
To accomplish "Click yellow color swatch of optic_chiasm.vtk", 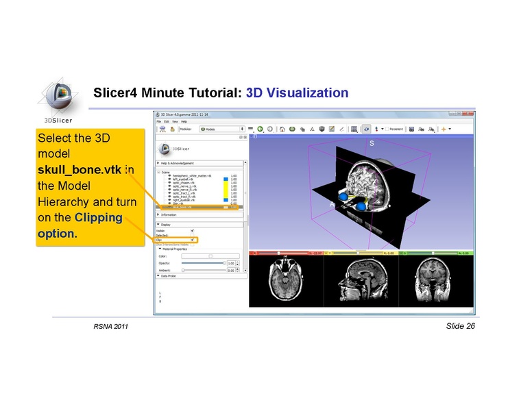I will coord(226,182).
